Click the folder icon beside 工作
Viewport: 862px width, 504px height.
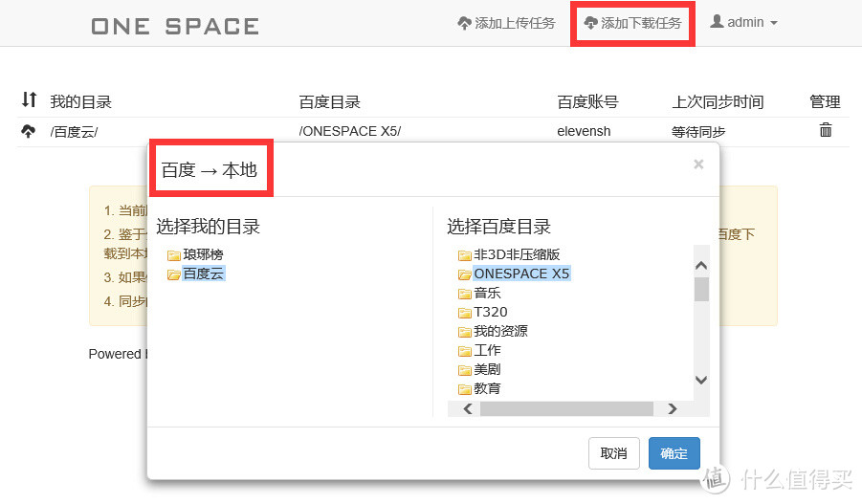(x=465, y=351)
